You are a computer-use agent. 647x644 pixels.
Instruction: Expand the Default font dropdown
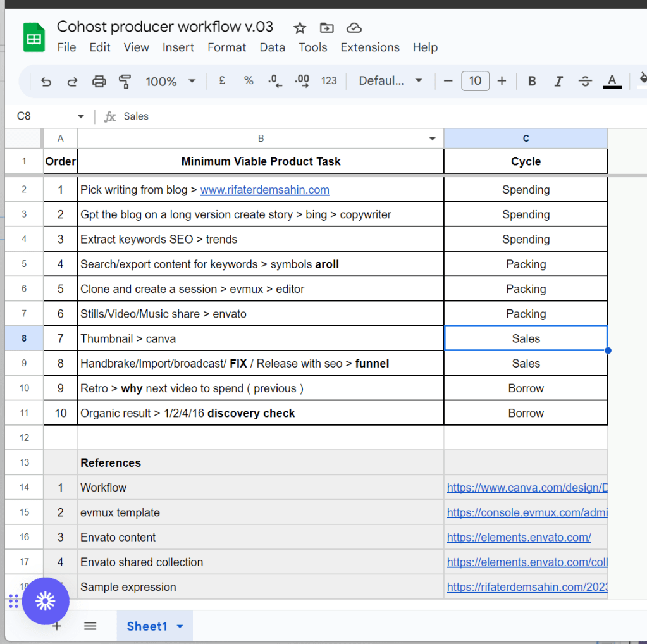point(390,80)
